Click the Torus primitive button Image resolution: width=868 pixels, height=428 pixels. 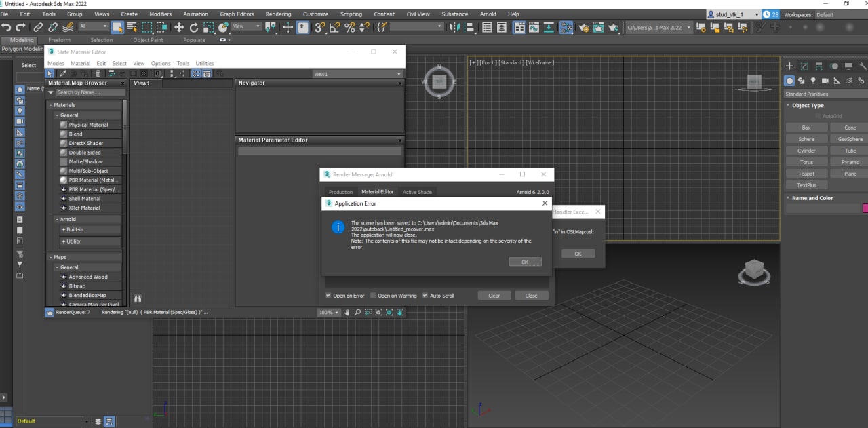click(x=806, y=162)
